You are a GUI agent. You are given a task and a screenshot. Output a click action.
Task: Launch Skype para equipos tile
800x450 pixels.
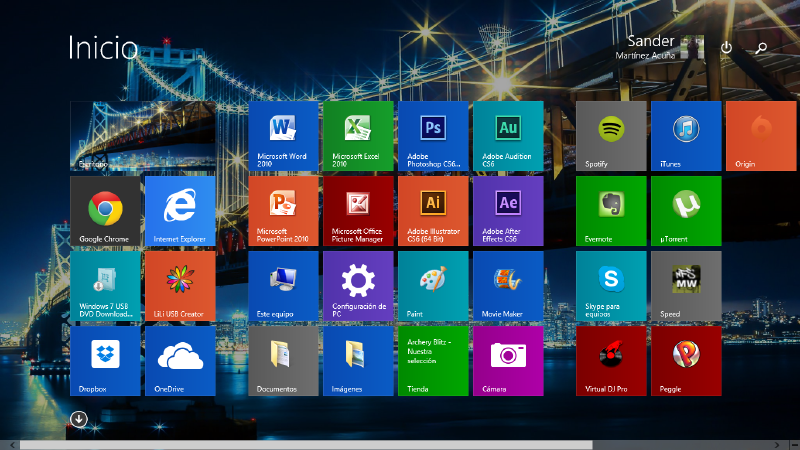tap(611, 286)
